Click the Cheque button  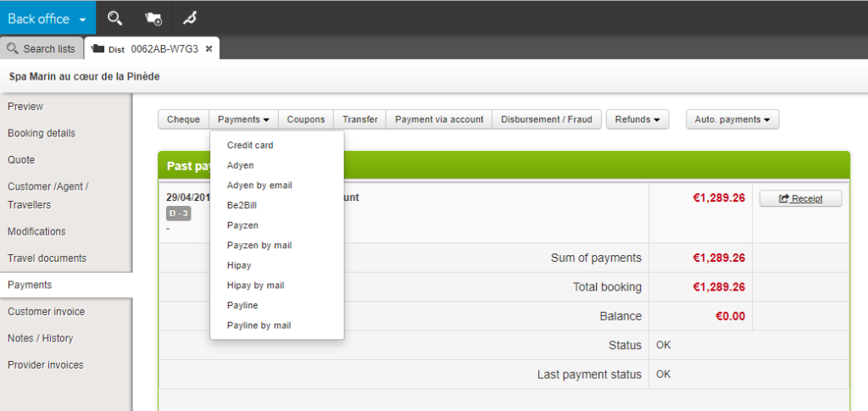pyautogui.click(x=183, y=119)
